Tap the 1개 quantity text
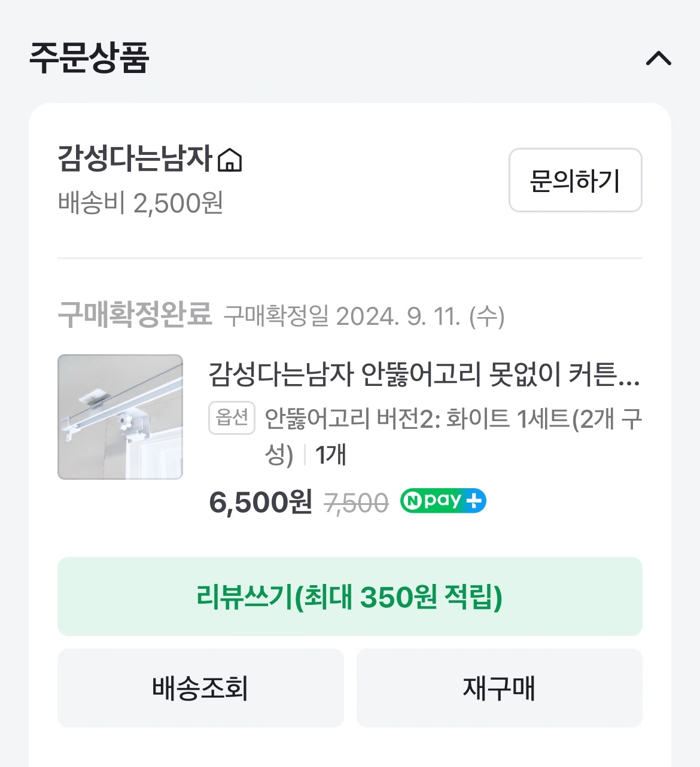The image size is (700, 767). pos(330,455)
